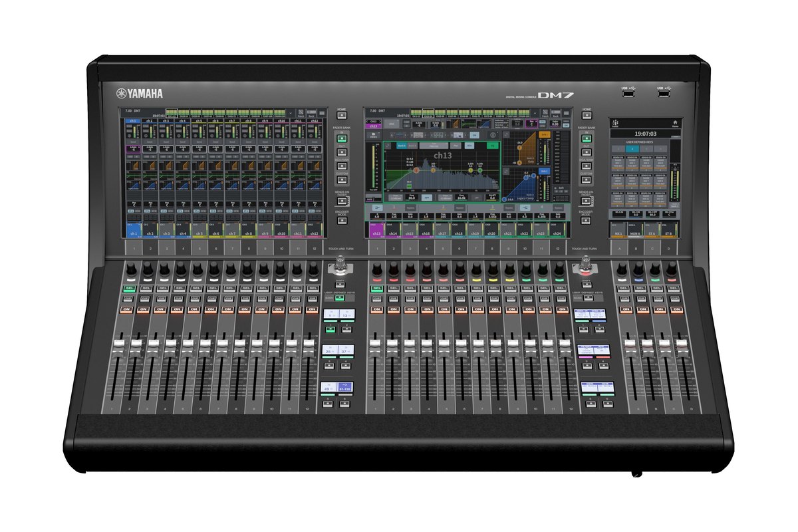Tap the ST A tile on the utility screen
This screenshot has width=798, height=532.
tap(652, 229)
